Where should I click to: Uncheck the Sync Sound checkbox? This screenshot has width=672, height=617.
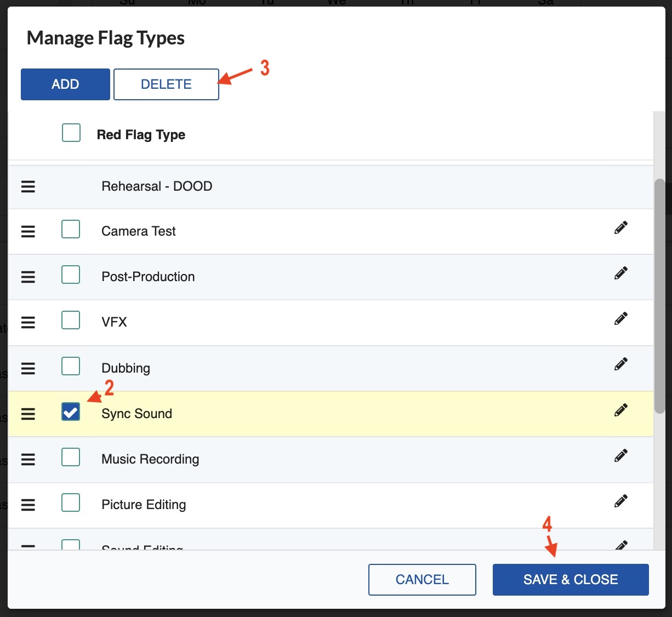point(71,412)
